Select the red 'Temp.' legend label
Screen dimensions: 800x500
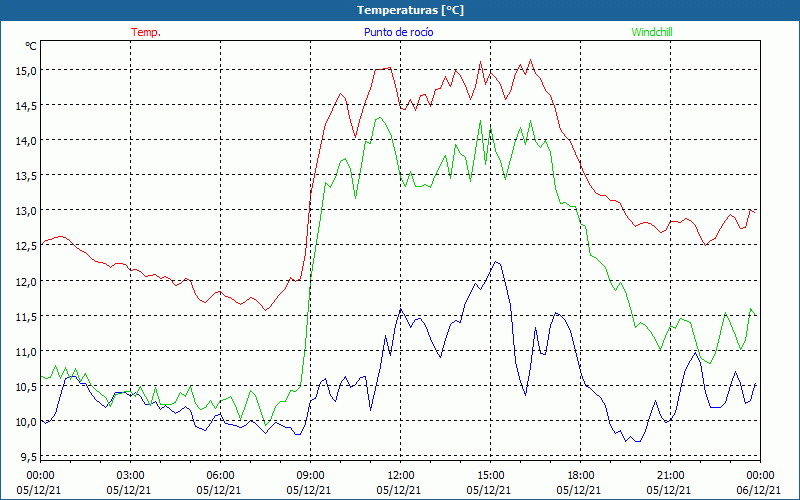click(146, 32)
